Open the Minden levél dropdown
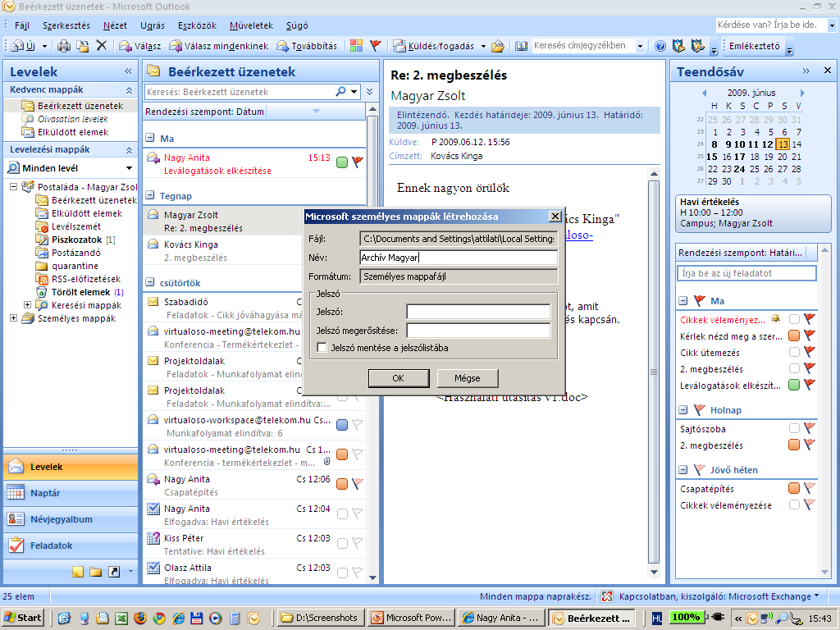The image size is (840, 630). coord(129,168)
